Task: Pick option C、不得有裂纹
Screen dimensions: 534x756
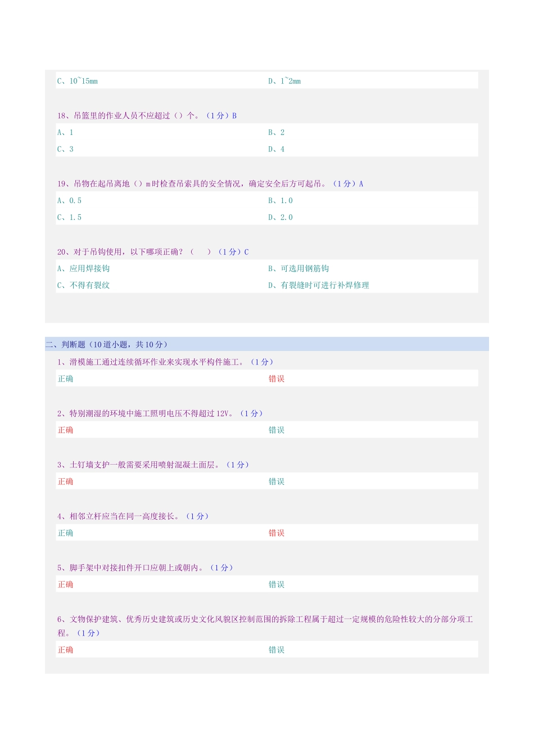Action: [x=83, y=286]
